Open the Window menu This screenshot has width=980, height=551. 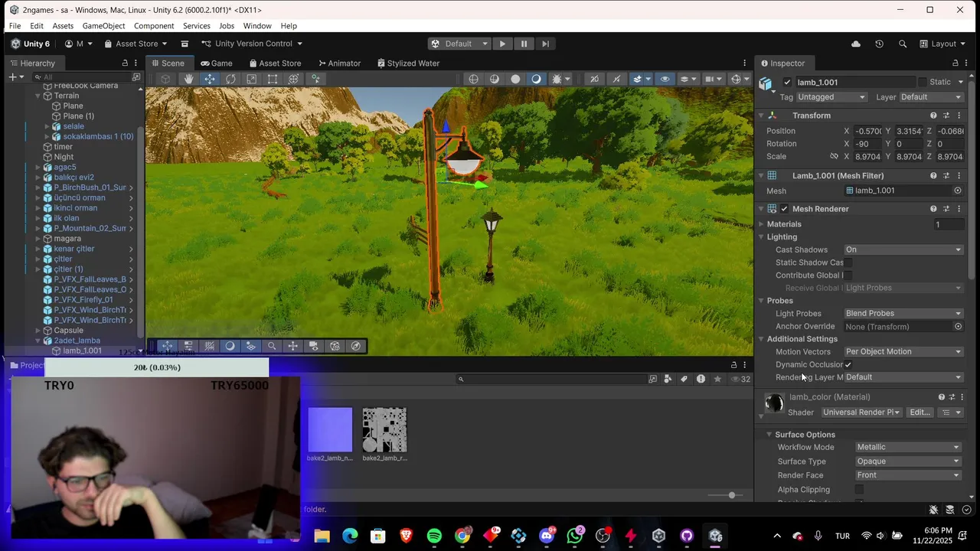coord(257,26)
